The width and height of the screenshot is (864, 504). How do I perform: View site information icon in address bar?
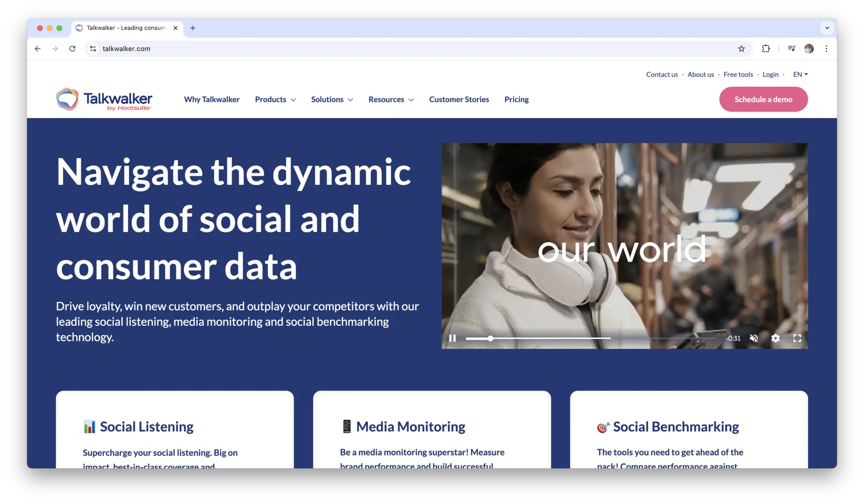coord(93,49)
